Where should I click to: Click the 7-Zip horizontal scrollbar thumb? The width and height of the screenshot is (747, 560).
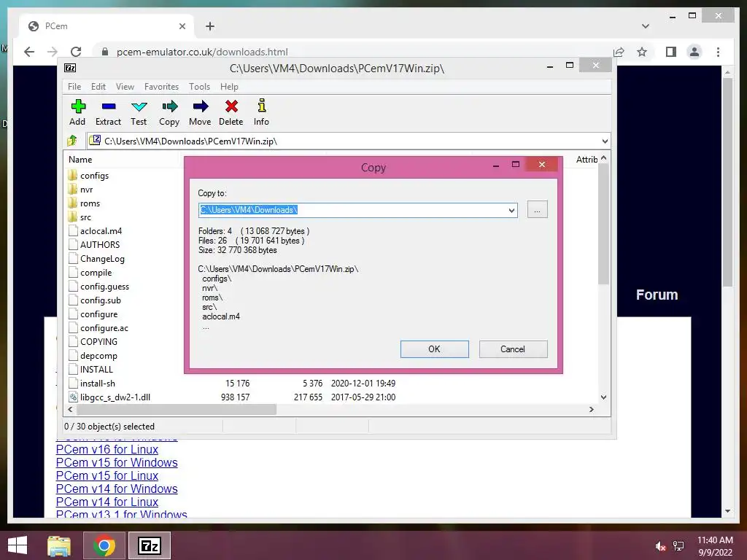tap(177, 410)
